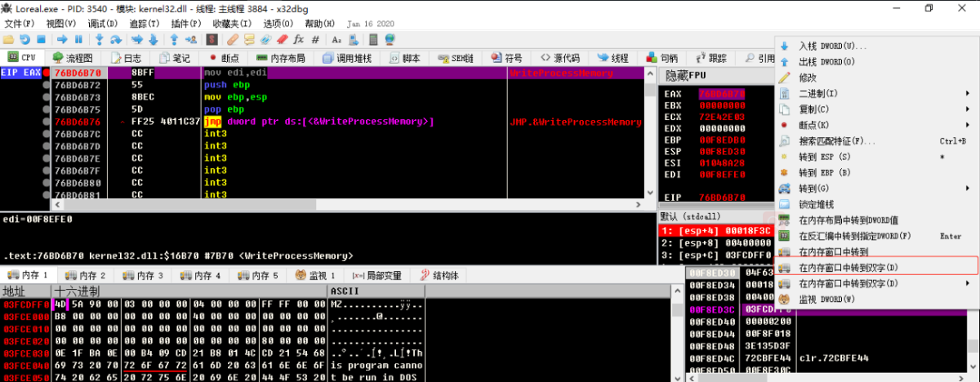Click the step into toolbar icon
Viewport: 980px width, 382px height.
[99, 39]
